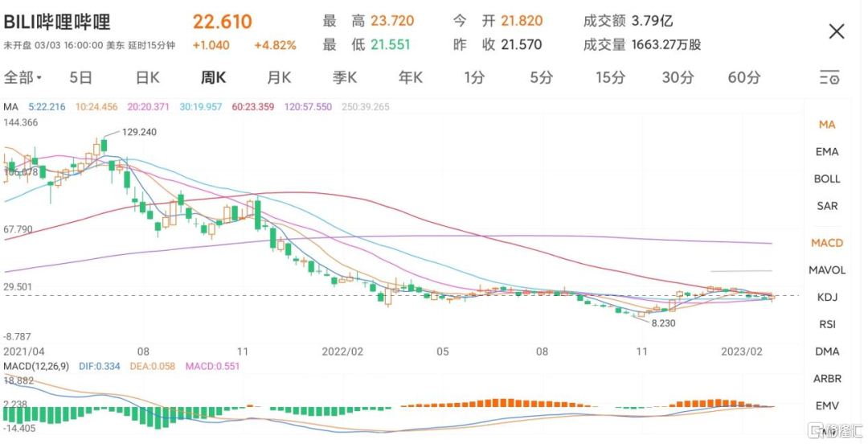Click the MA 250:39.265 legend value

pyautogui.click(x=366, y=107)
